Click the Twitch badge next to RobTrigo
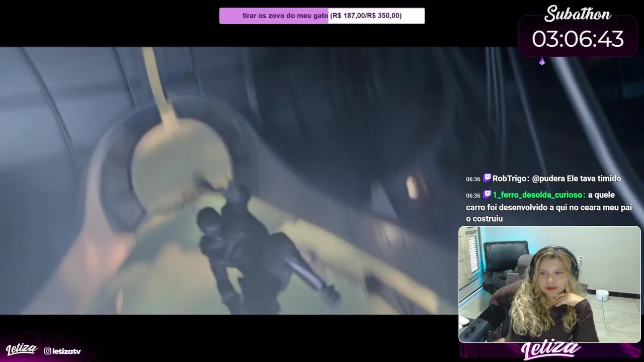This screenshot has height=362, width=644. [x=487, y=178]
